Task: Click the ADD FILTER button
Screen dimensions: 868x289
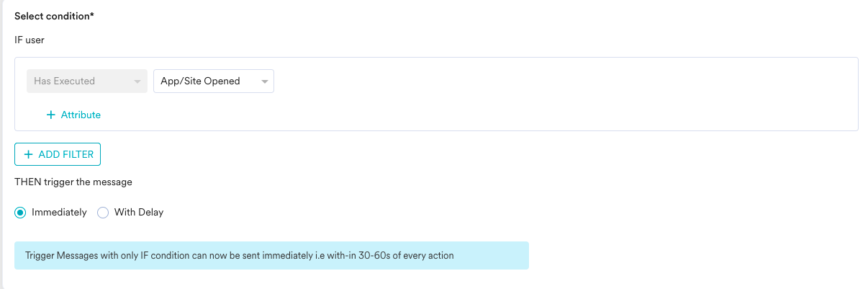Action: (58, 154)
